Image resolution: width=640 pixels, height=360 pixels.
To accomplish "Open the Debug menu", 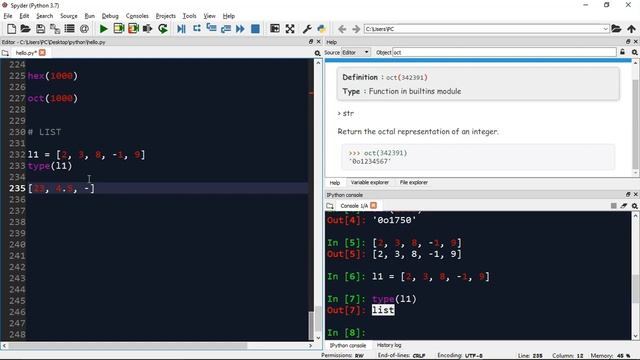I will point(110,16).
